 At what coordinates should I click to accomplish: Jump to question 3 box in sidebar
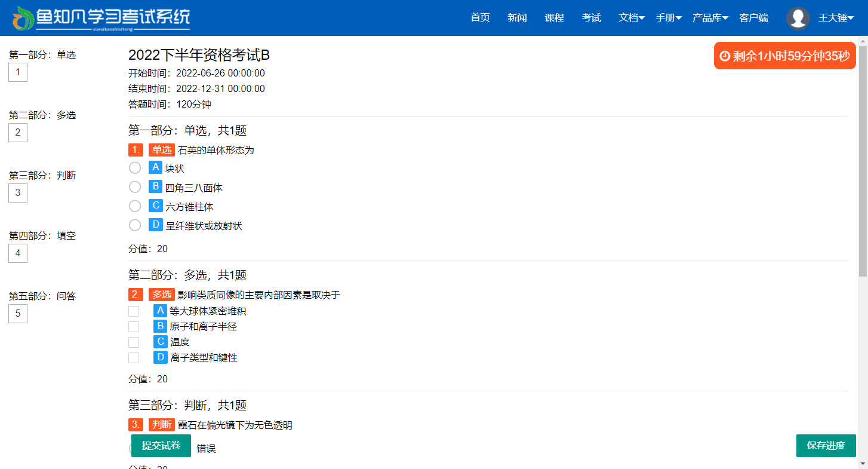click(18, 193)
